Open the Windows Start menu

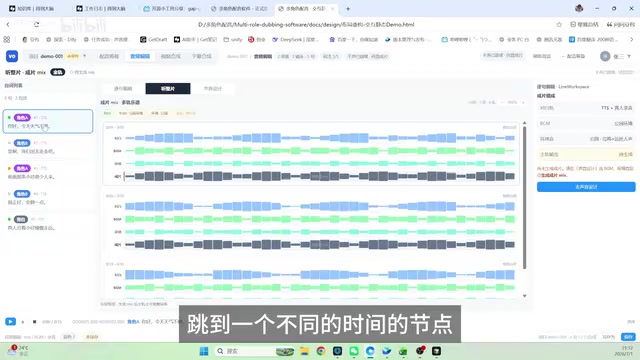pos(204,351)
